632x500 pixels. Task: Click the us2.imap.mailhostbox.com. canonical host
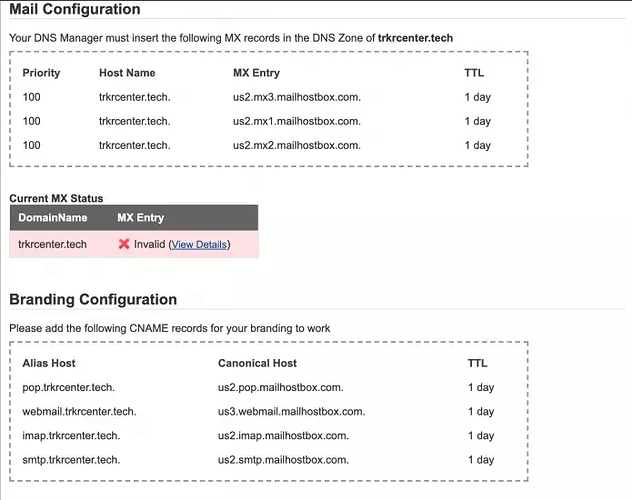[x=283, y=435]
